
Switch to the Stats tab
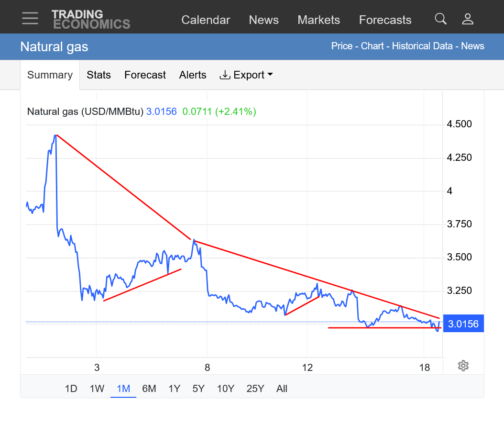tap(99, 75)
